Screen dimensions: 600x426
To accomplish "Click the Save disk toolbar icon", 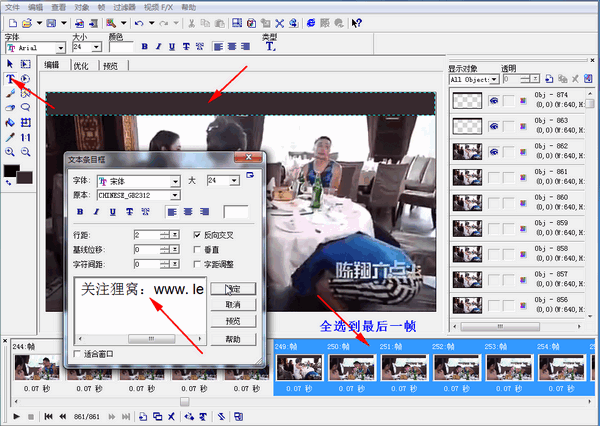I will coord(51,23).
